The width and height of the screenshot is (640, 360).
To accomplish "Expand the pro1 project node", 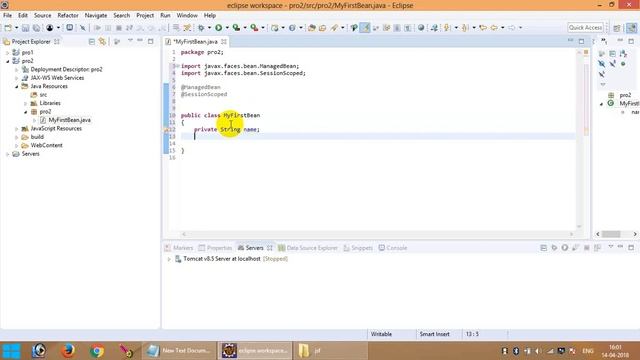I will (x=7, y=53).
